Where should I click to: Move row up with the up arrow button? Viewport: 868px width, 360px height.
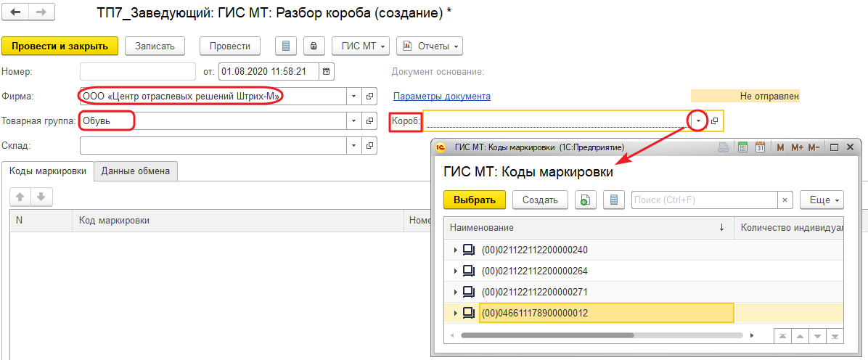coord(20,196)
